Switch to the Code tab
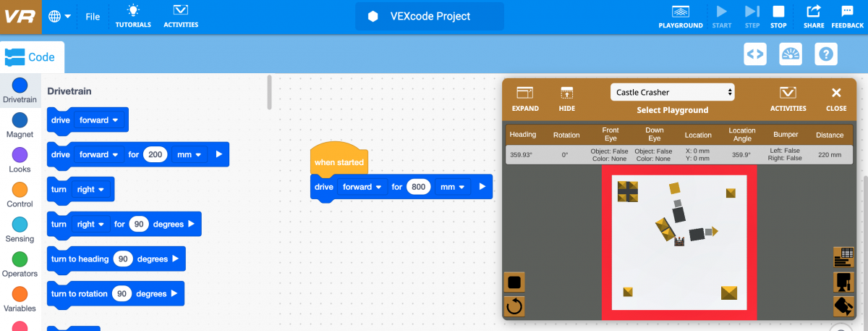868x331 pixels. pyautogui.click(x=32, y=56)
